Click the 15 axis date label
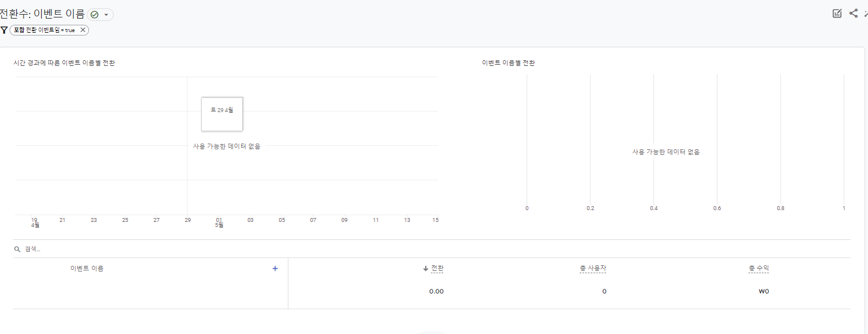Viewport: 868px width, 334px height. (435, 220)
